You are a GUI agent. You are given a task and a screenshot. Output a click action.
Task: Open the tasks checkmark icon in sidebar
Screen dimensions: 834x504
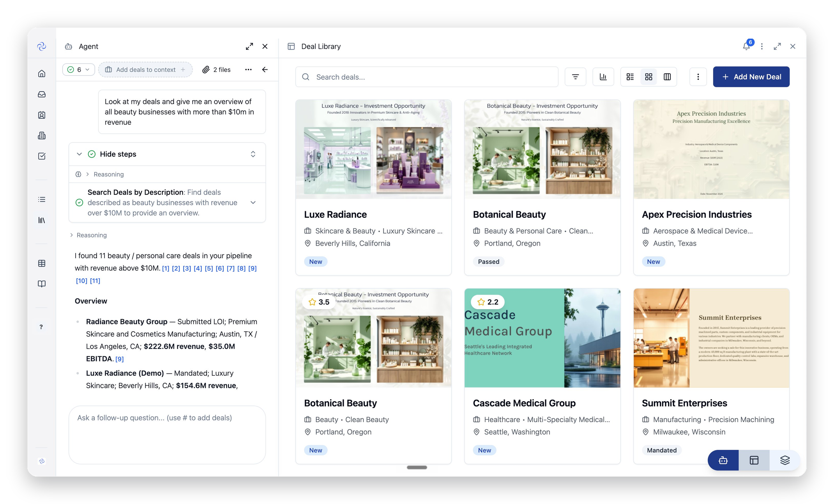pos(42,156)
